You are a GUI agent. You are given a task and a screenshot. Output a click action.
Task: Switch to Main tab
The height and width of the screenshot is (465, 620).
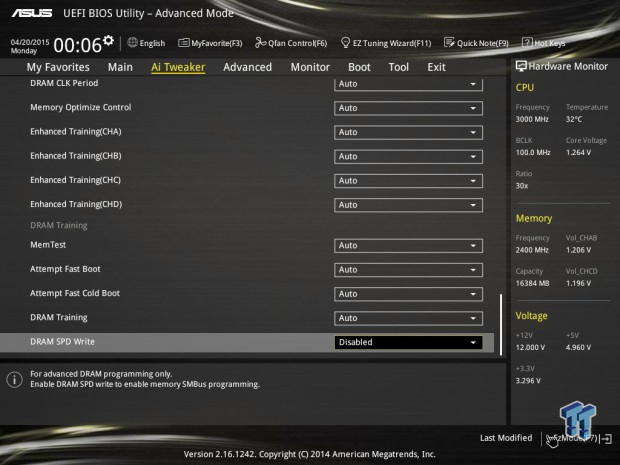pos(120,67)
